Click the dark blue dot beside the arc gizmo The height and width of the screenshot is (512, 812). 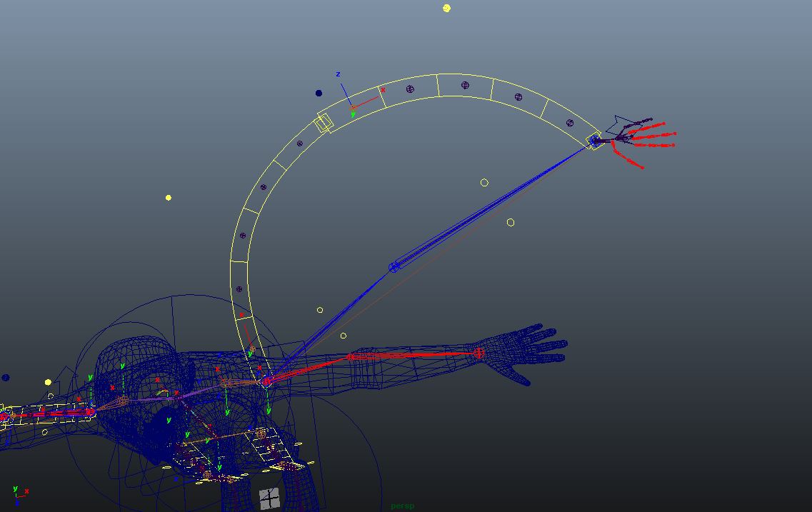point(319,93)
